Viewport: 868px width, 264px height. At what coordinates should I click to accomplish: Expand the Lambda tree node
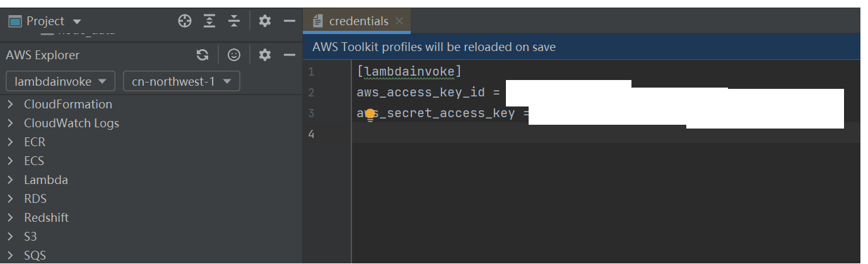[11, 180]
